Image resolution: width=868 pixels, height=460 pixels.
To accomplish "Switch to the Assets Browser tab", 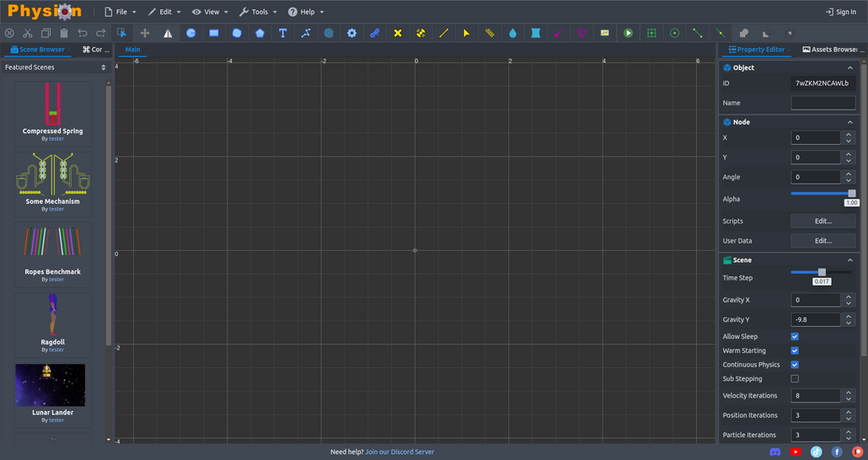I will [x=834, y=50].
